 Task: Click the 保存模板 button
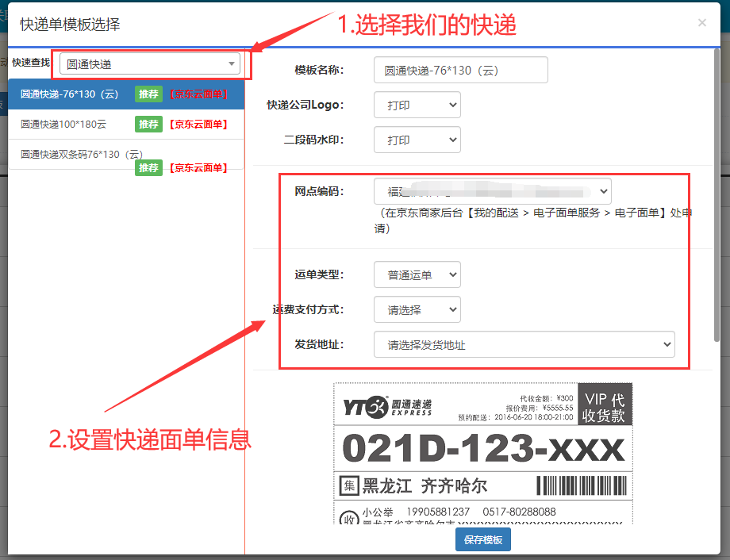[x=482, y=539]
